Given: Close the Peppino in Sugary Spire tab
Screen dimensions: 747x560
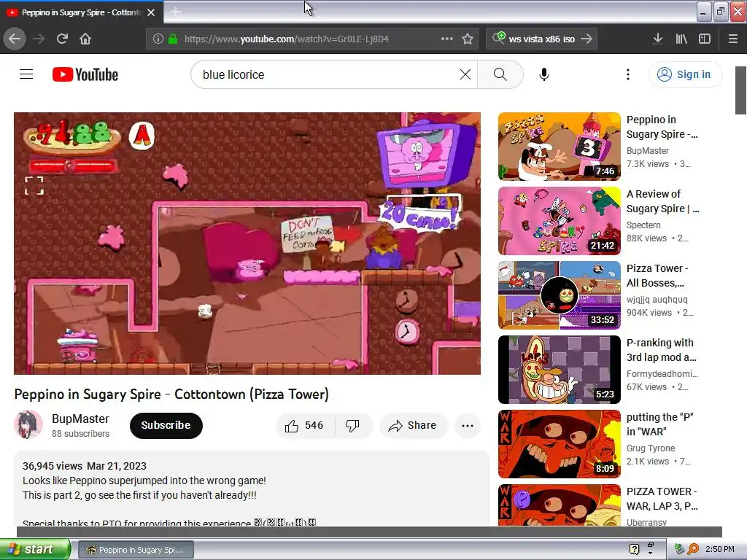Looking at the screenshot, I should coord(151,12).
